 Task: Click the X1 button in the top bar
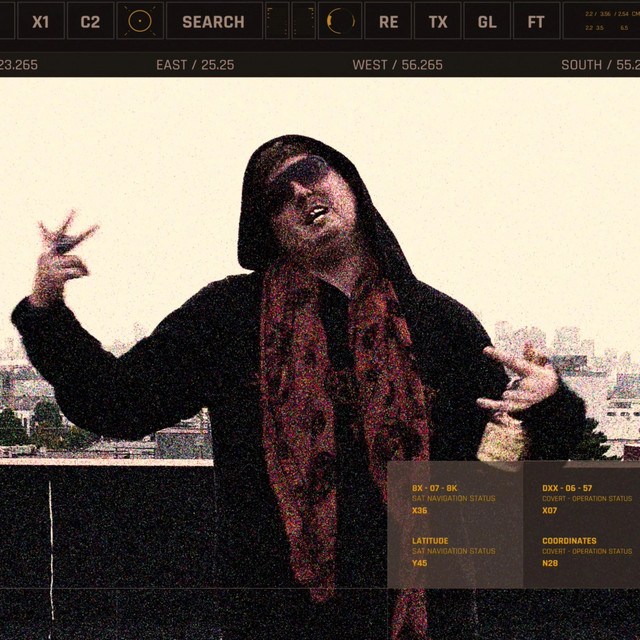pyautogui.click(x=40, y=21)
